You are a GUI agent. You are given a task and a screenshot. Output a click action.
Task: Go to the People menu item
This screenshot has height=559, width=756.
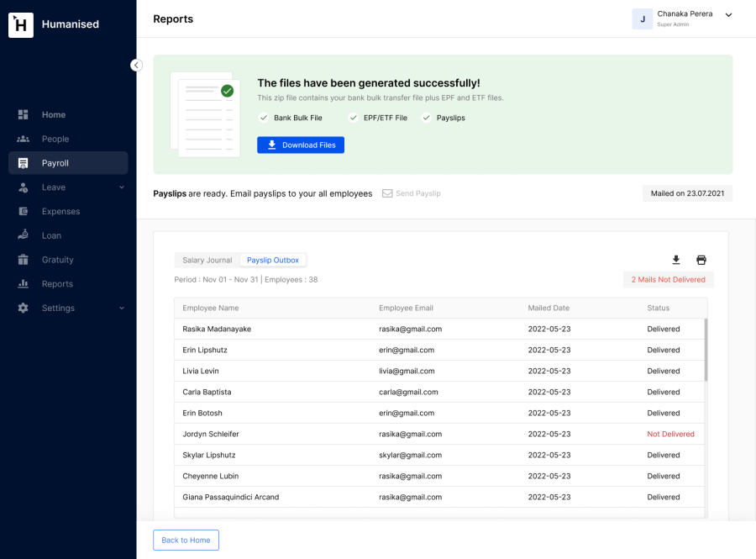click(68, 139)
